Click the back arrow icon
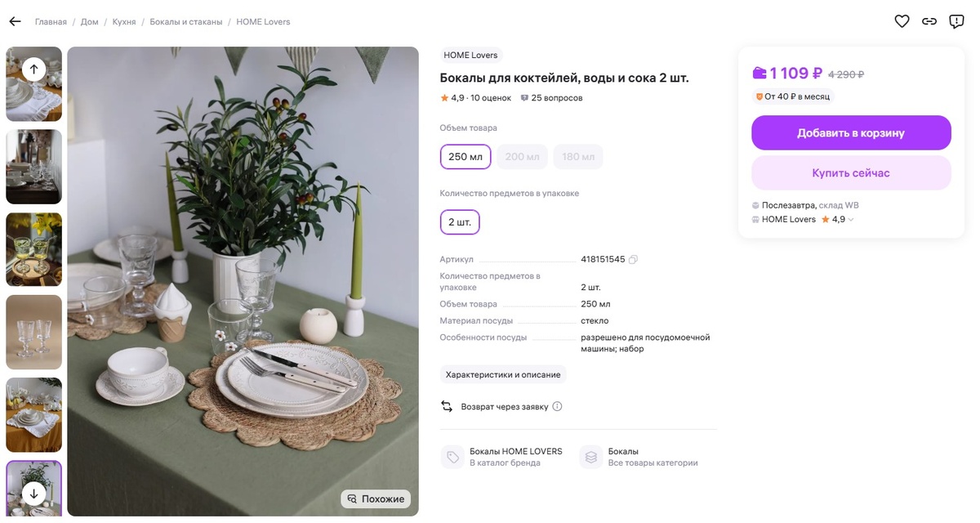Screen dimensions: 980x523 coord(15,21)
